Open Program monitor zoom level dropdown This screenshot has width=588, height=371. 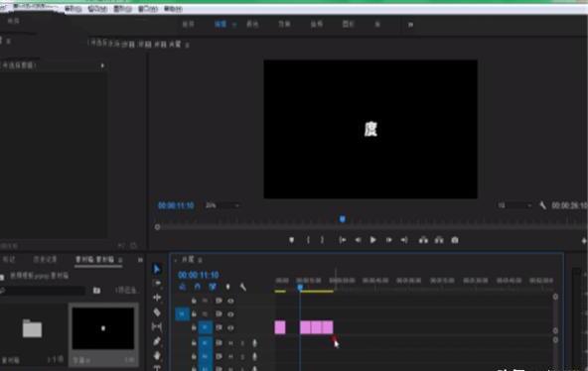tap(222, 205)
